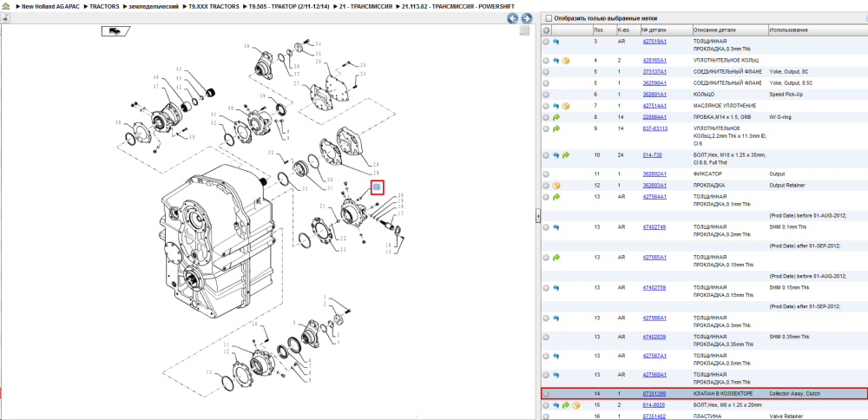Click the blue replacement arrow for 427514A1
The image size is (868, 420).
tap(556, 106)
